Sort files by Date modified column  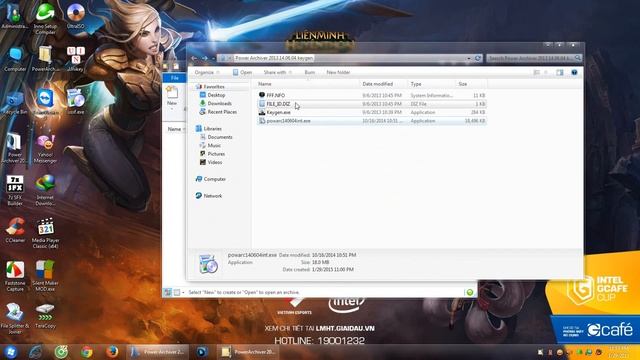click(383, 84)
